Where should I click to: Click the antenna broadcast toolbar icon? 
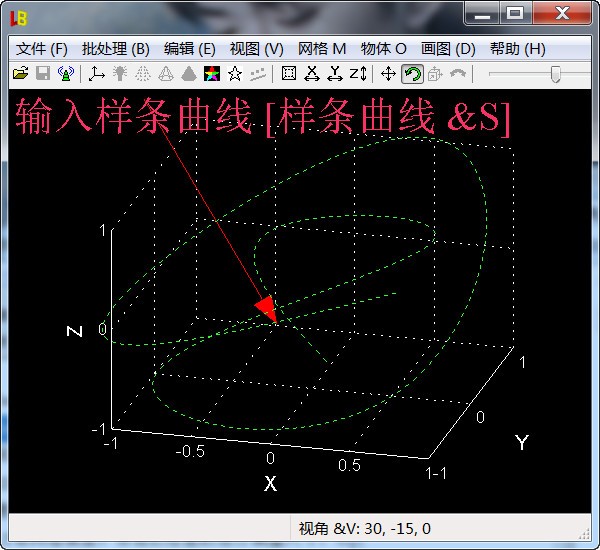point(66,73)
